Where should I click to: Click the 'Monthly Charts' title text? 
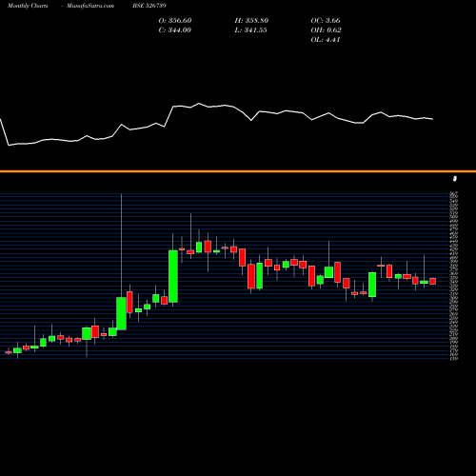pyautogui.click(x=28, y=6)
